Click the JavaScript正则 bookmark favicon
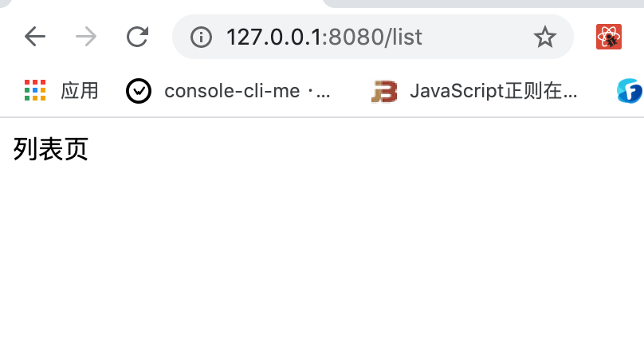Image resolution: width=644 pixels, height=351 pixels. pyautogui.click(x=384, y=92)
